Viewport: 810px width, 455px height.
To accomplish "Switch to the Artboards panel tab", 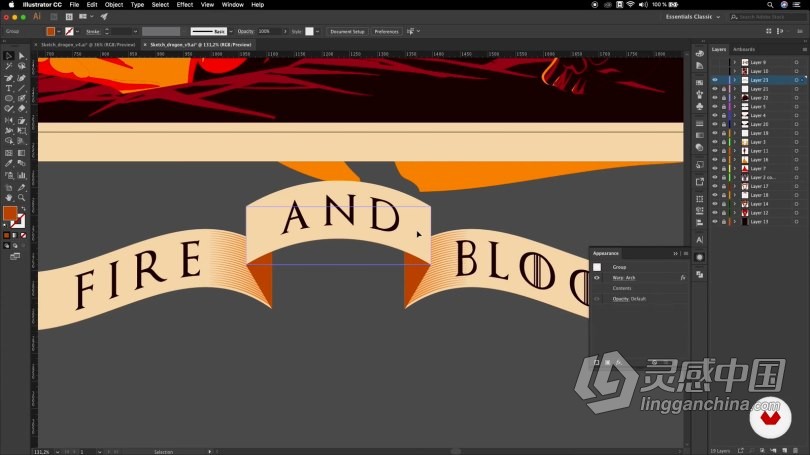I will (744, 50).
